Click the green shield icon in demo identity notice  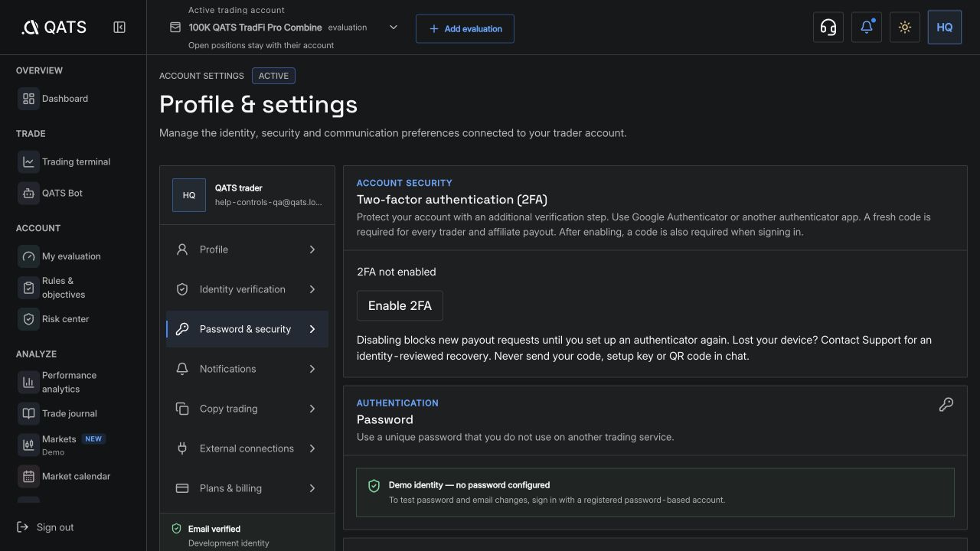374,486
